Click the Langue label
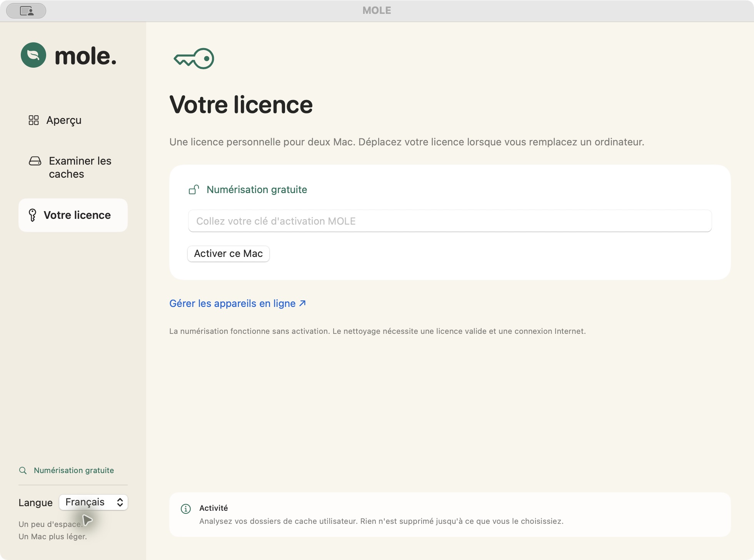The height and width of the screenshot is (560, 754). 35,503
